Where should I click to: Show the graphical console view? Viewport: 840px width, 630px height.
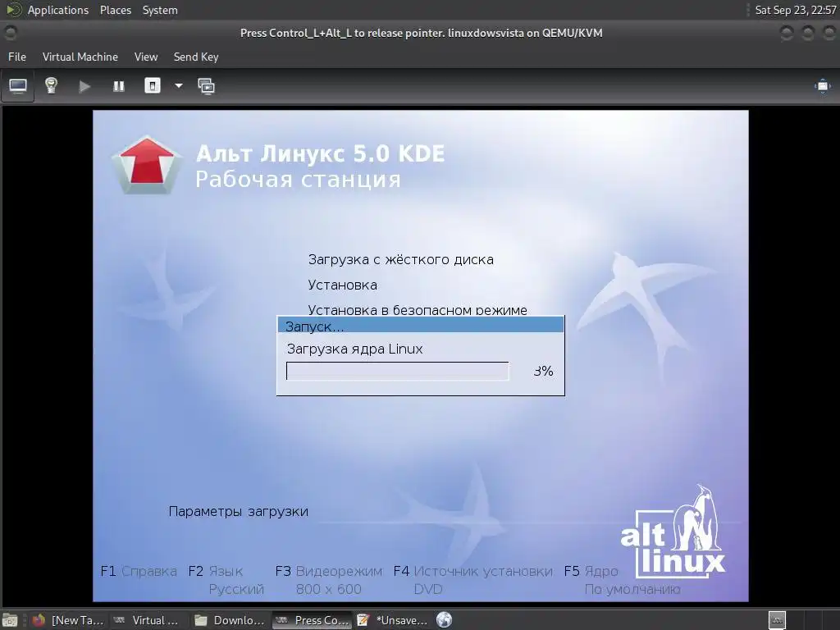(x=18, y=85)
